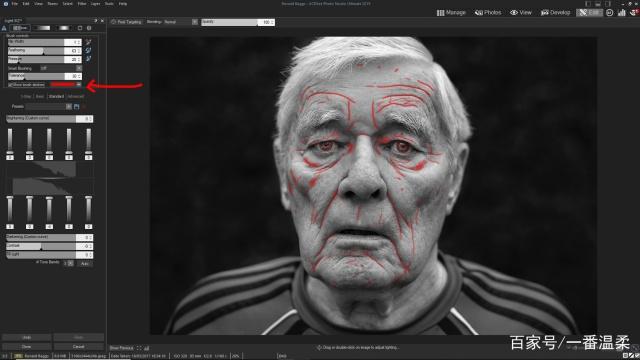Open the Filter menu
Viewport: 640px width, 360px height.
[x=82, y=4]
